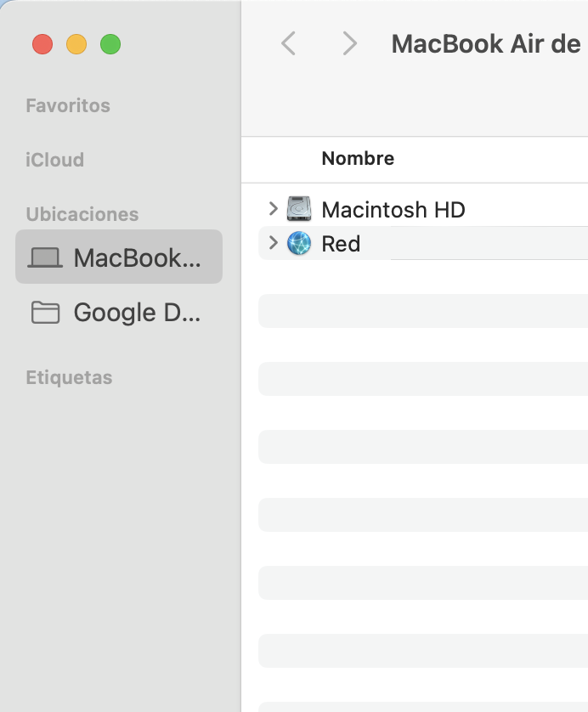
Task: Click the Favoritos sidebar section header
Action: click(68, 105)
